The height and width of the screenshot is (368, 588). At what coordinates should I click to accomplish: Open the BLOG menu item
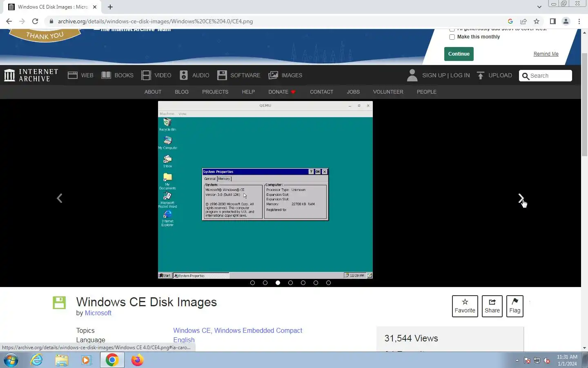[182, 92]
